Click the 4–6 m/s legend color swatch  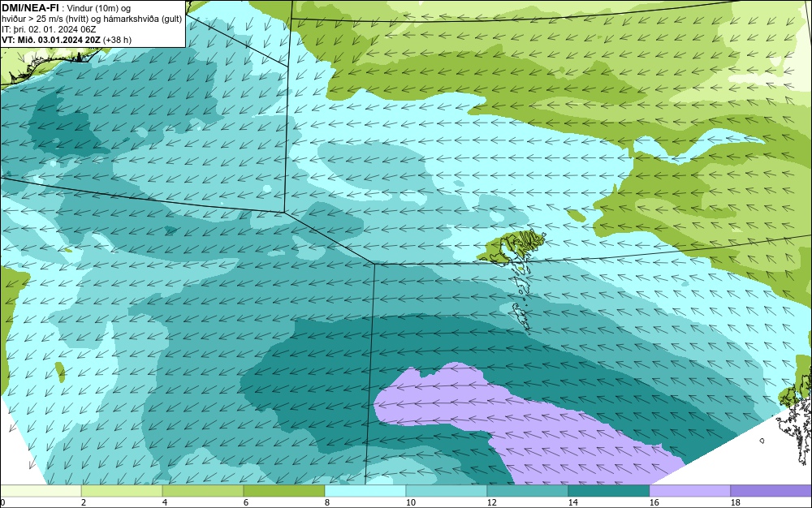203,491
